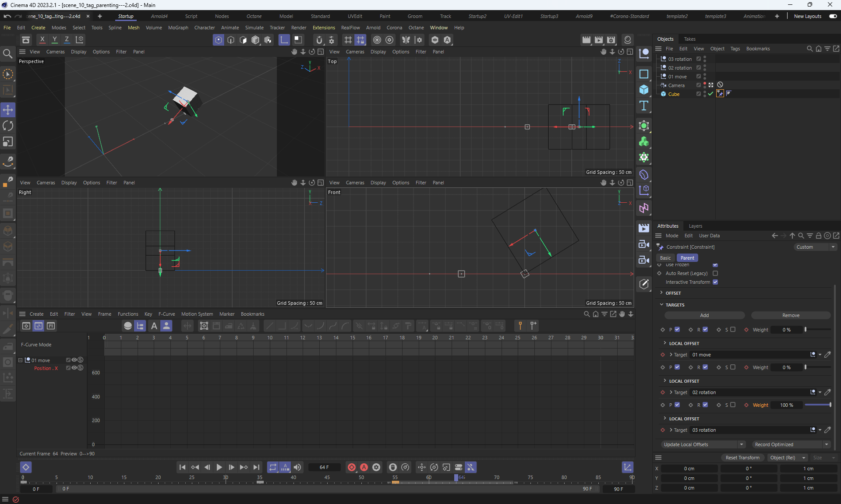
Task: Toggle the Interactive Transform checkbox
Action: [715, 282]
